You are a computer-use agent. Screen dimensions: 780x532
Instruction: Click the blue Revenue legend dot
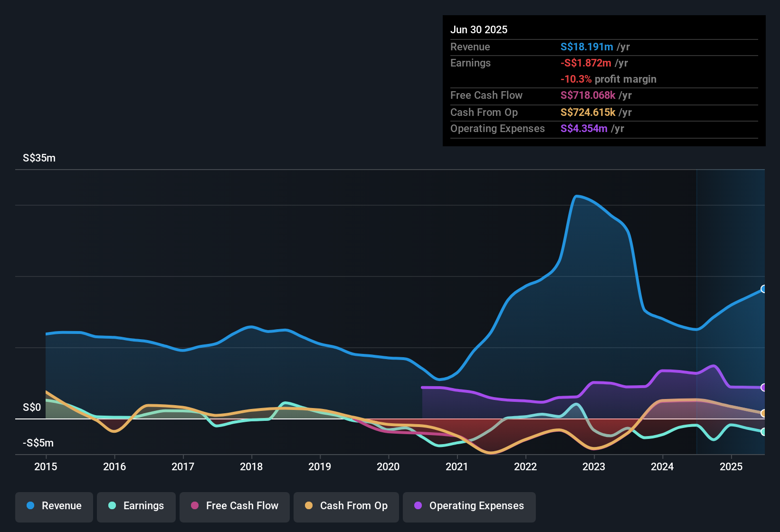[x=29, y=506]
